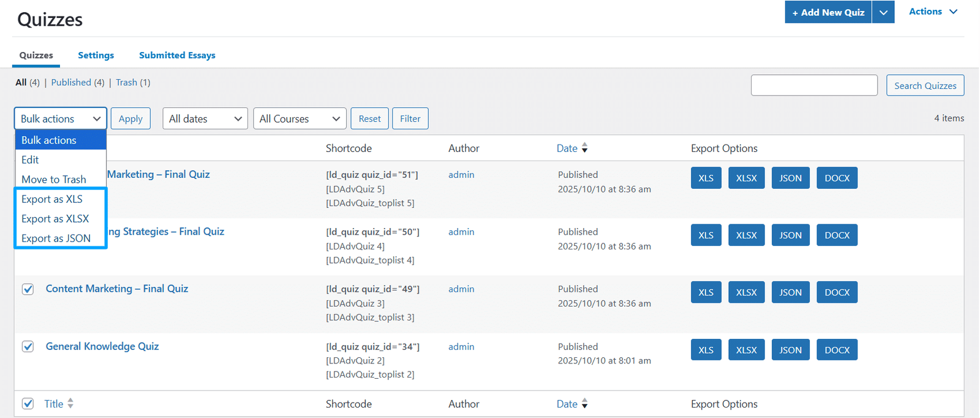
Task: Export General Knowledge Quiz as XLS
Action: coord(706,350)
